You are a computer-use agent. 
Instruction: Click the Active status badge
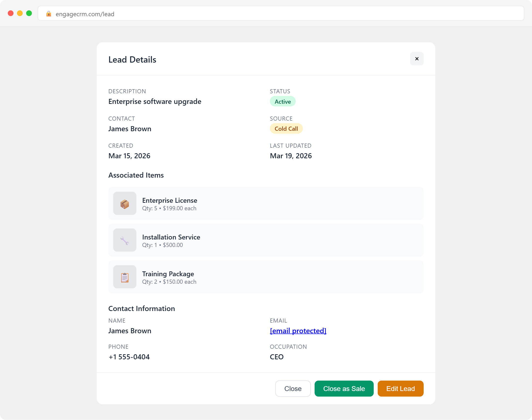pyautogui.click(x=282, y=101)
